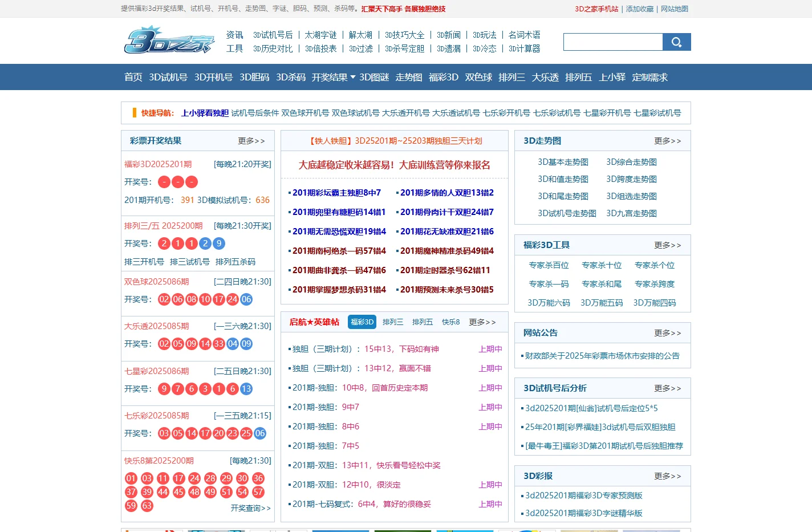Open 专家杀百位 tool link

pyautogui.click(x=549, y=265)
